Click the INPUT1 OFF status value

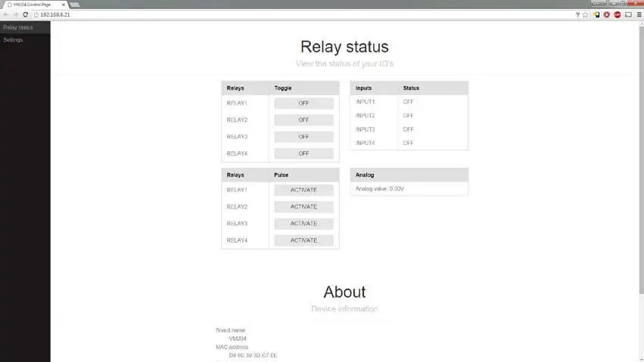coord(408,102)
